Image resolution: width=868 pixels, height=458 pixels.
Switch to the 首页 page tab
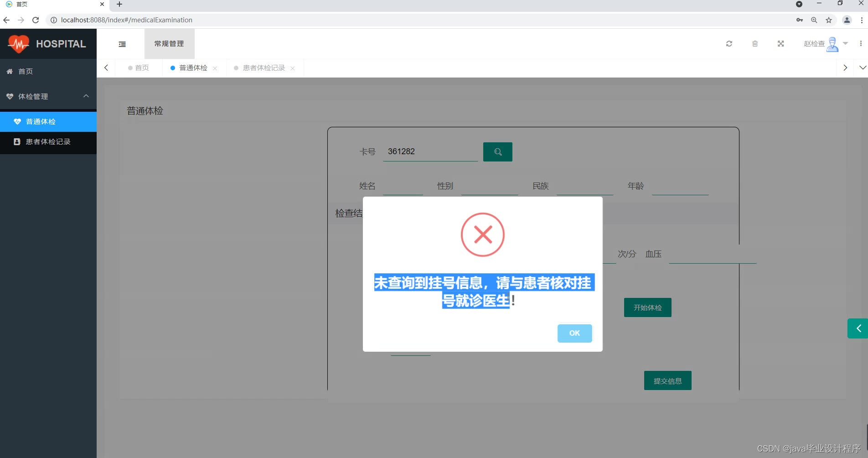click(x=139, y=68)
